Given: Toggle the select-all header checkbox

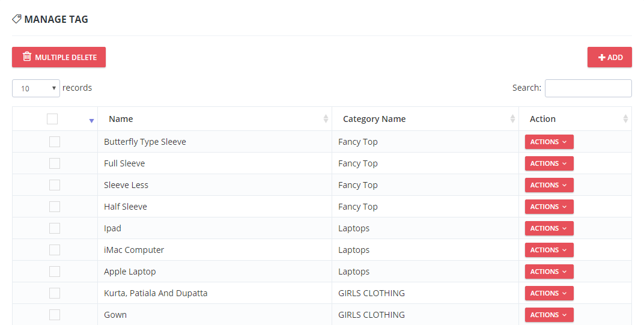Looking at the screenshot, I should pyautogui.click(x=52, y=119).
